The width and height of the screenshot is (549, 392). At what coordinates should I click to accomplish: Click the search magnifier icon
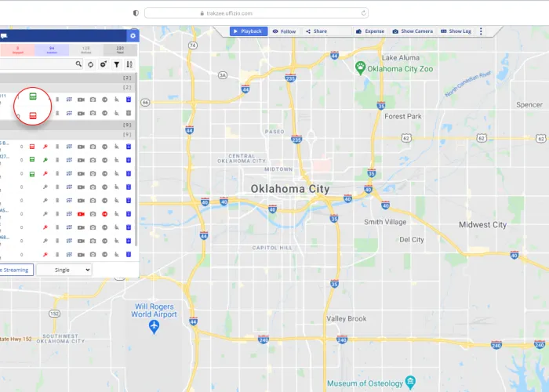(x=78, y=64)
